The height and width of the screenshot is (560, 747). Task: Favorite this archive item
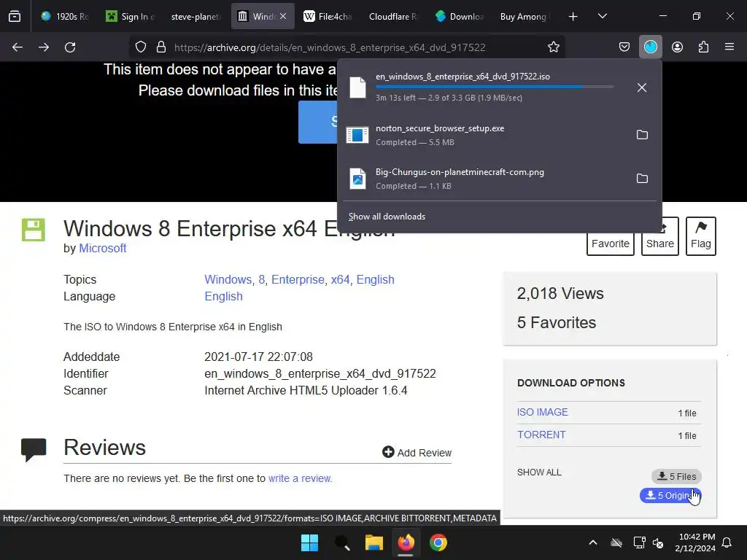[611, 244]
